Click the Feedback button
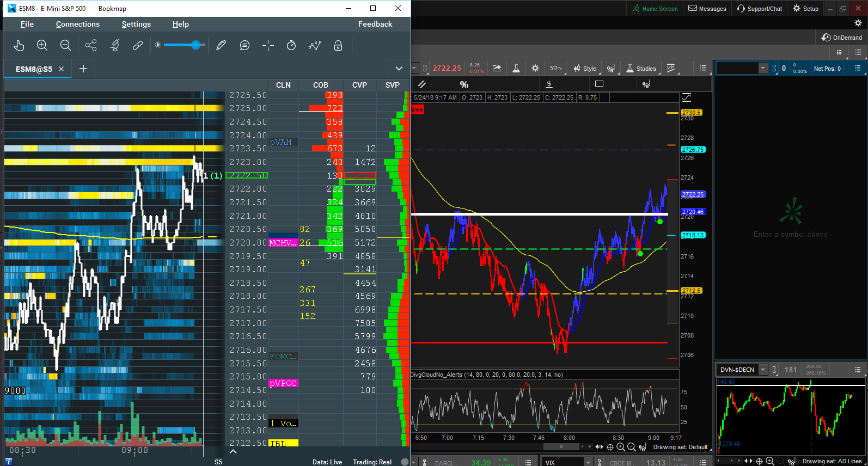 pyautogui.click(x=375, y=24)
